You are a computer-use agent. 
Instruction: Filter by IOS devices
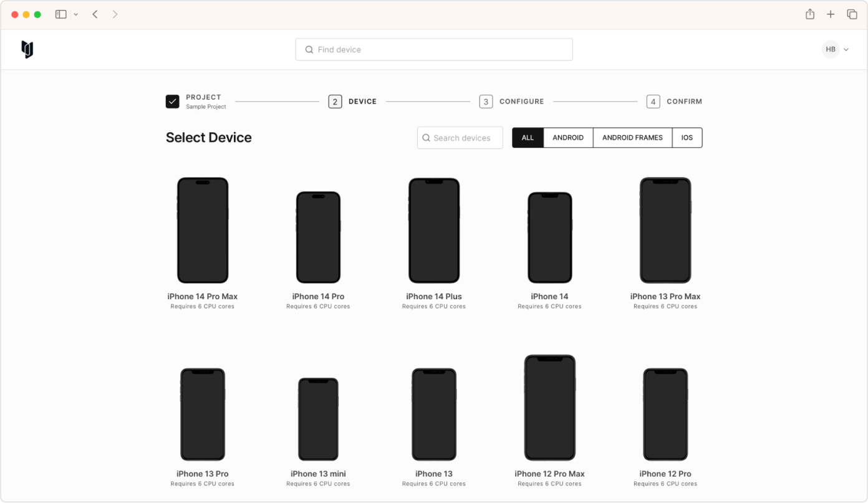[687, 138]
